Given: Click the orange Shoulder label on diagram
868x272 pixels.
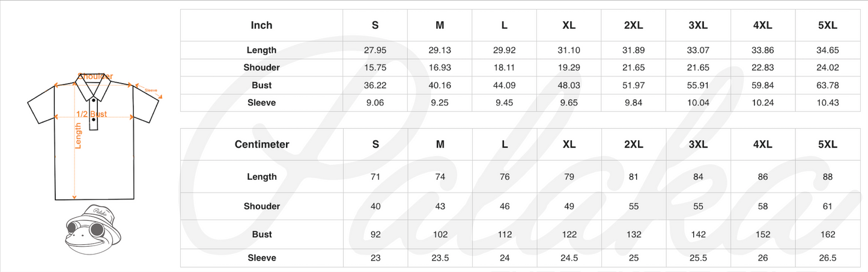Looking at the screenshot, I should 96,76.
